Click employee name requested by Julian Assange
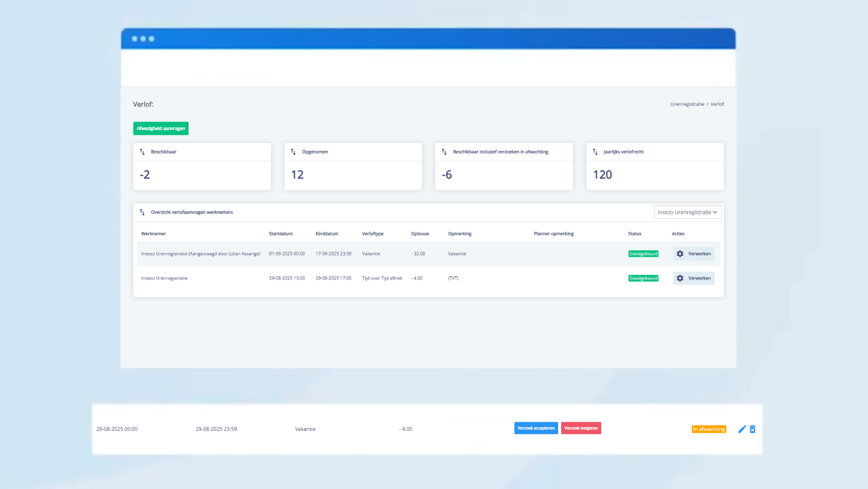The height and width of the screenshot is (489, 868). point(201,254)
